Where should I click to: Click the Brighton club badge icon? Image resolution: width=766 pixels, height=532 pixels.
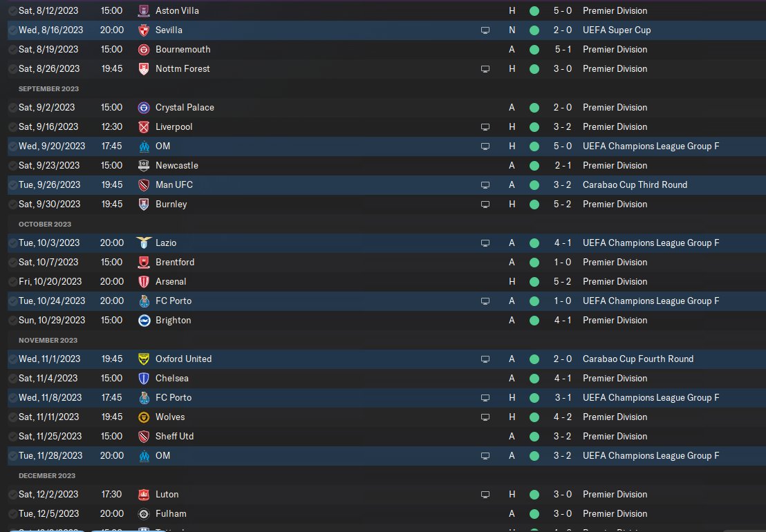coord(144,320)
